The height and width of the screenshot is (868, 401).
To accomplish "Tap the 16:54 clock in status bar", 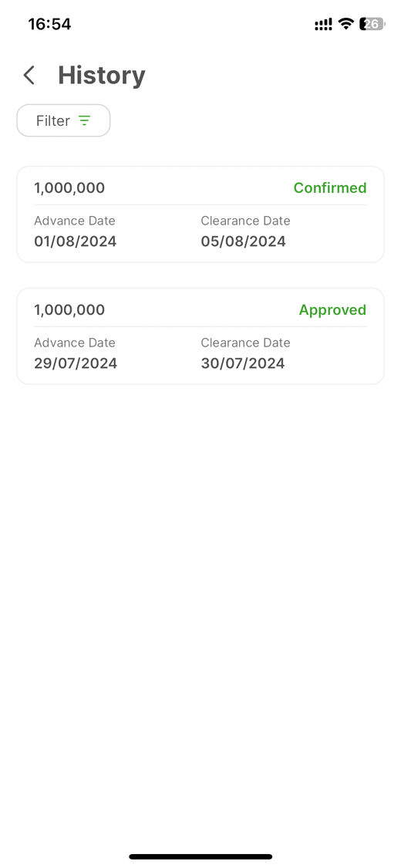I will pyautogui.click(x=50, y=24).
